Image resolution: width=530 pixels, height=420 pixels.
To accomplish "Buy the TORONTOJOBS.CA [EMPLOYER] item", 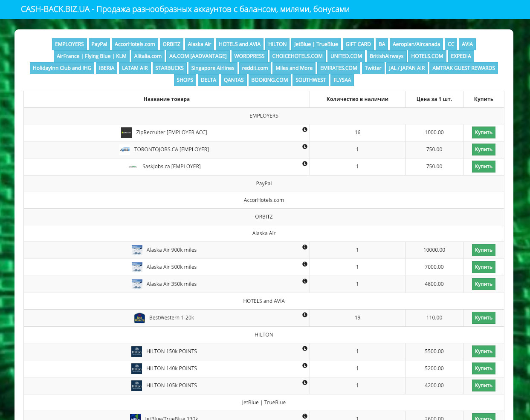I will 484,150.
